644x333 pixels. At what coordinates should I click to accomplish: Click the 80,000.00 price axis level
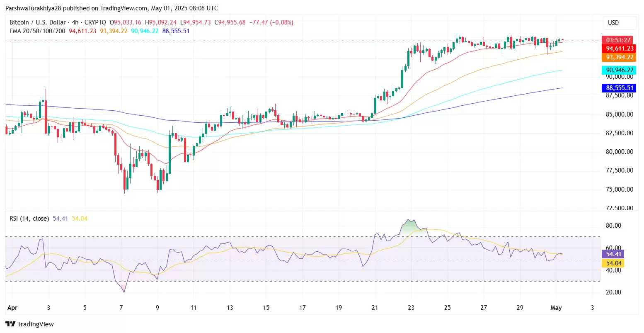[619, 152]
